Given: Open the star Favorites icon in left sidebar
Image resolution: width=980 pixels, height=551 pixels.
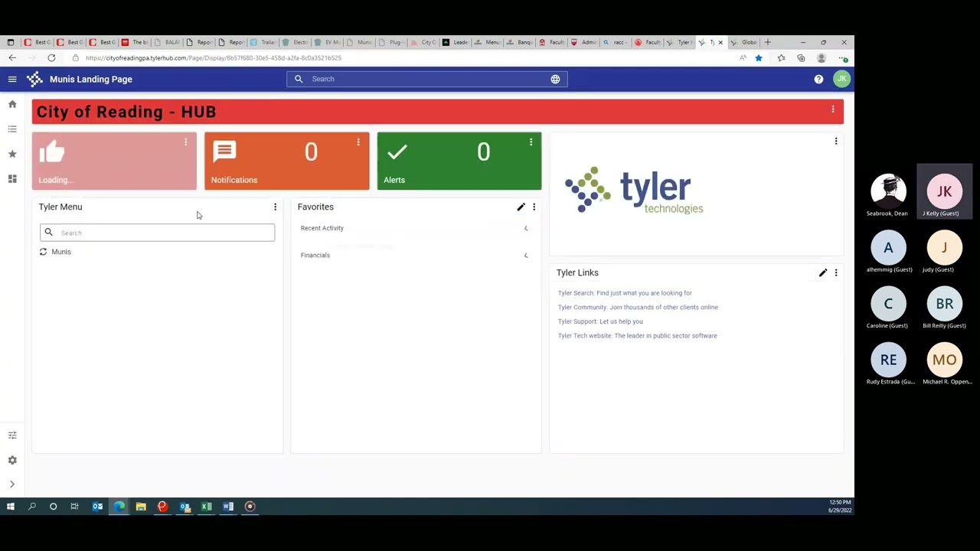Looking at the screenshot, I should point(12,154).
